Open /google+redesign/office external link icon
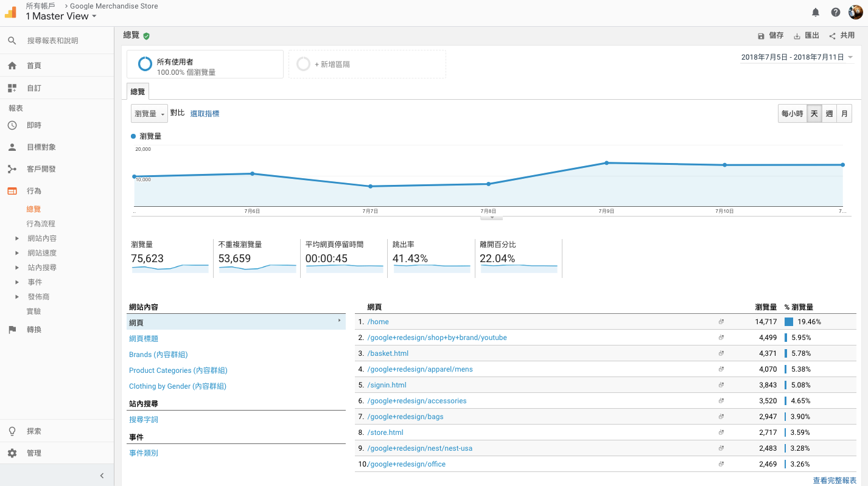 coord(721,464)
